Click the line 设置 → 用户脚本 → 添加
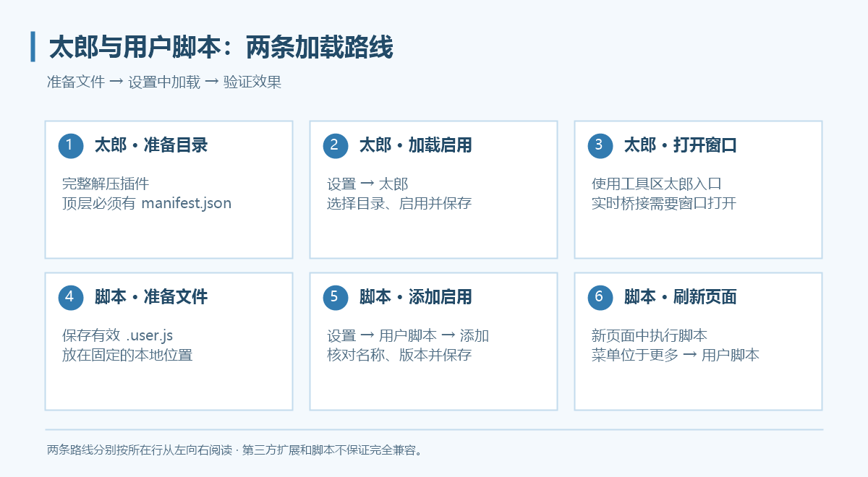 tap(408, 336)
